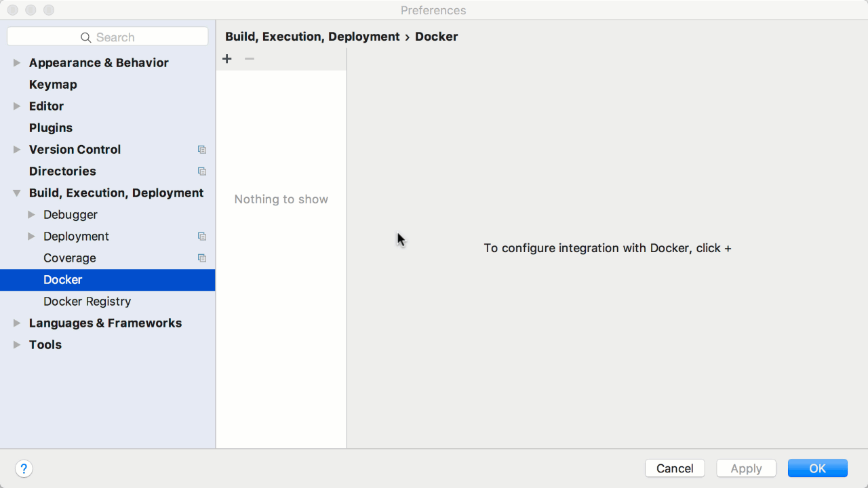Click Build, Execution, Deployment breadcrumb
The height and width of the screenshot is (488, 868).
coord(313,37)
